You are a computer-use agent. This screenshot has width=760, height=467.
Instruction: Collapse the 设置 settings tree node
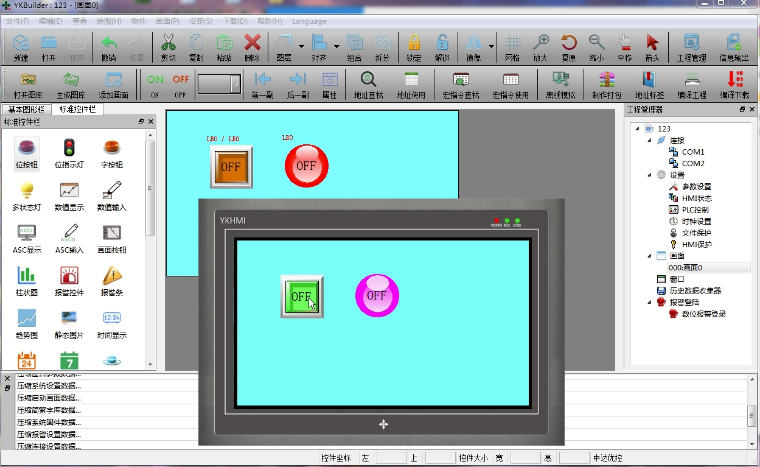pyautogui.click(x=648, y=174)
